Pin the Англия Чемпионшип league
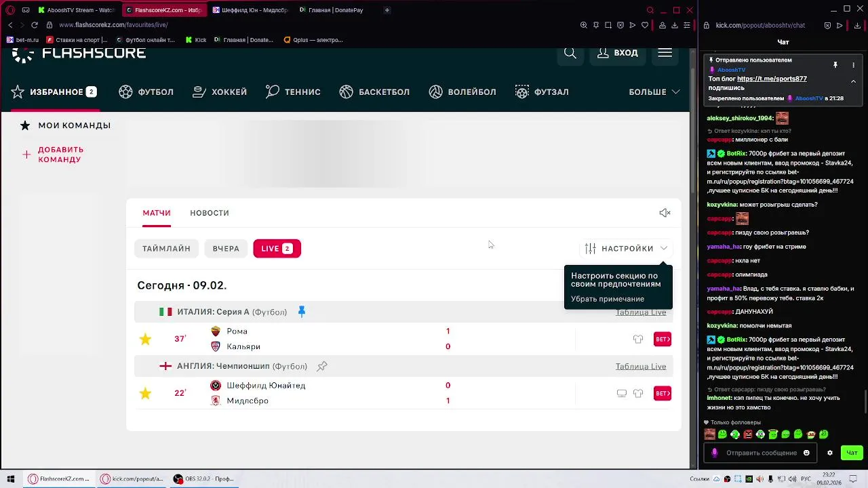Screen dimensions: 868x488 click(322, 366)
